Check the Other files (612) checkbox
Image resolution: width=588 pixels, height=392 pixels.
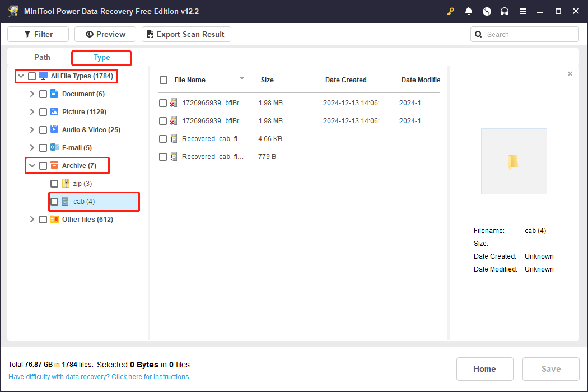(x=43, y=220)
